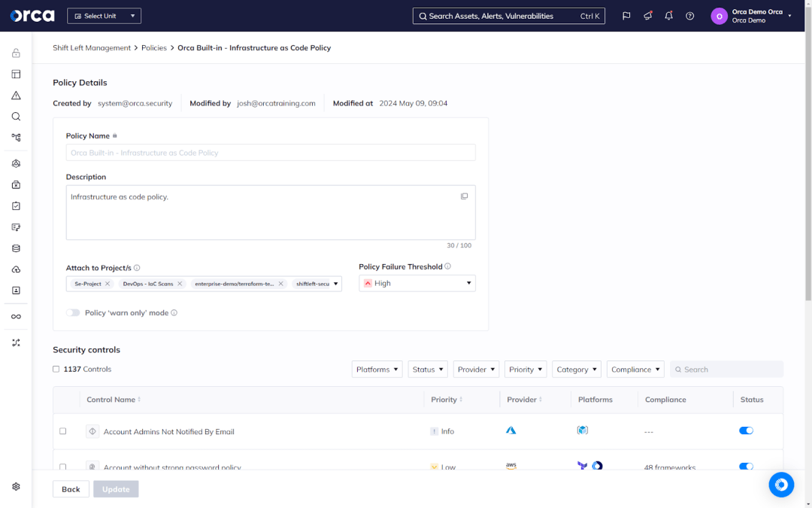This screenshot has height=508, width=812.
Task: Open the Category filter dropdown
Action: click(577, 370)
